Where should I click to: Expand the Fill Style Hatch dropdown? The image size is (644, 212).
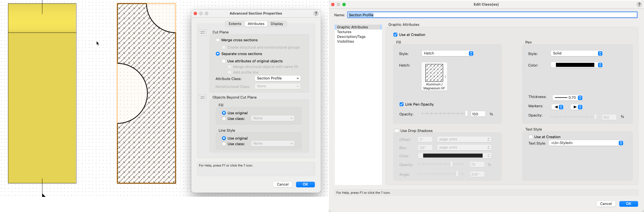pos(448,53)
